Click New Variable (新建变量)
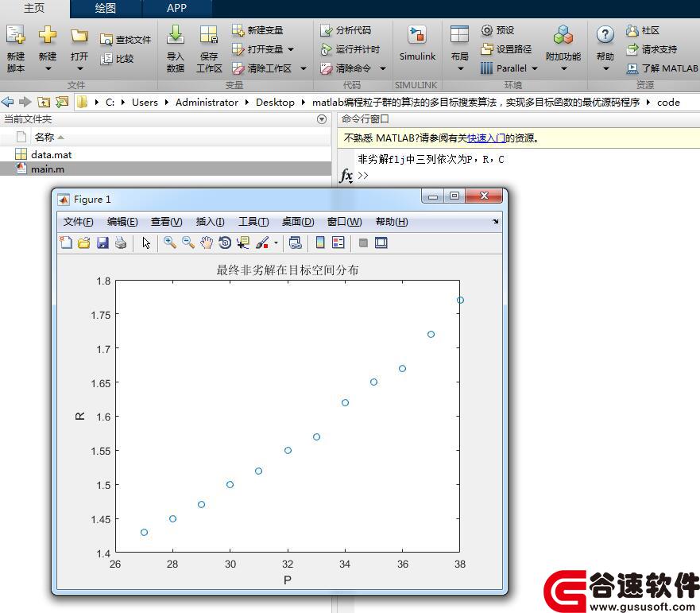This screenshot has height=613, width=700. point(257,30)
